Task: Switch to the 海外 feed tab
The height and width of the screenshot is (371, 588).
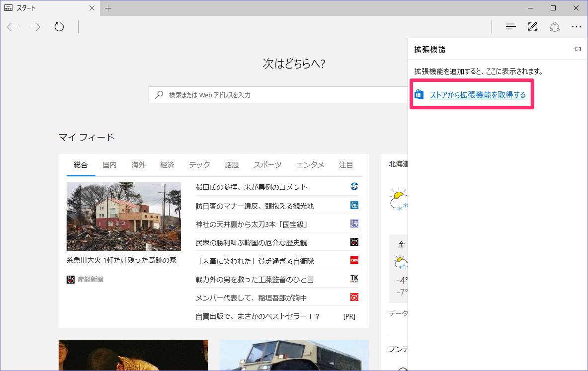Action: [138, 165]
